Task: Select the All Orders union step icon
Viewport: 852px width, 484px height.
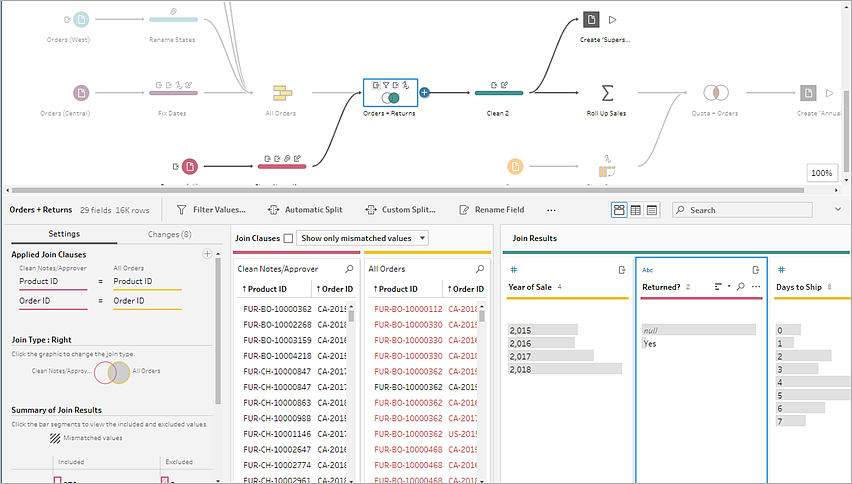Action: point(282,93)
